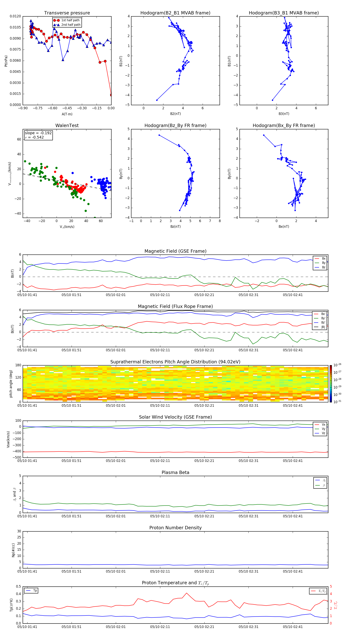Select the Bz entry in the GSE magnetic field legend
This screenshot has width=351, height=644.
coord(320,267)
